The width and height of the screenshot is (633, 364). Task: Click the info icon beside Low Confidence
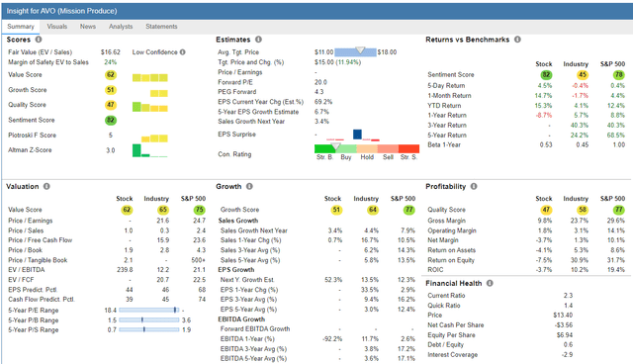click(x=182, y=52)
